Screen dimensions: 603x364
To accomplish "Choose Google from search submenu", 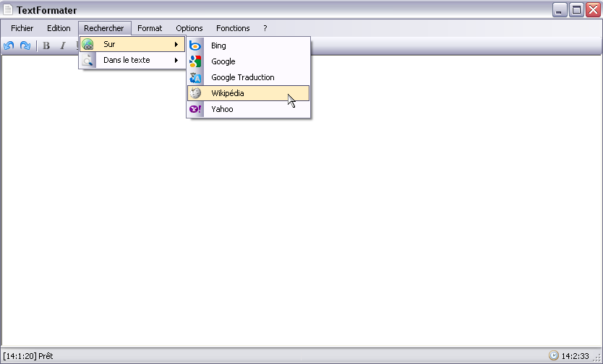I will coord(249,61).
